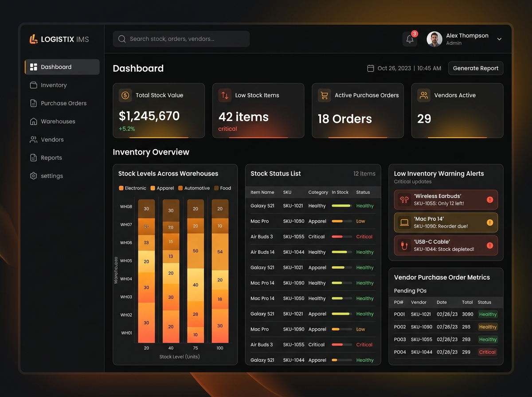Image resolution: width=532 pixels, height=397 pixels.
Task: Open Reports in the sidebar
Action: pyautogui.click(x=62, y=158)
